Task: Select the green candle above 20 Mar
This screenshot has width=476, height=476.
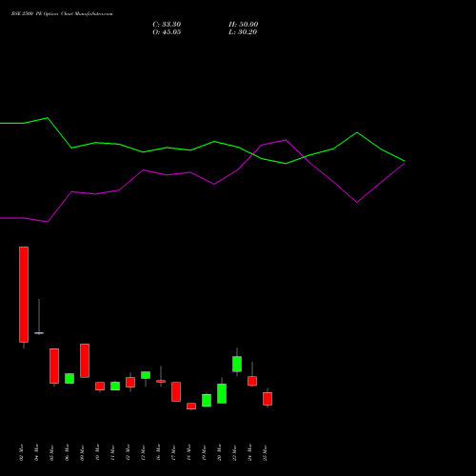Action: coord(222,393)
